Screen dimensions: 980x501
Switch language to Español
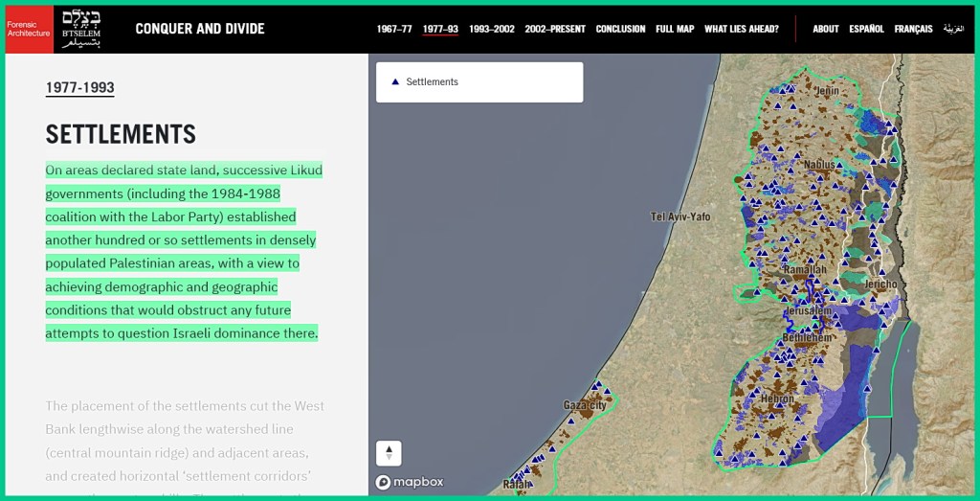click(x=866, y=29)
